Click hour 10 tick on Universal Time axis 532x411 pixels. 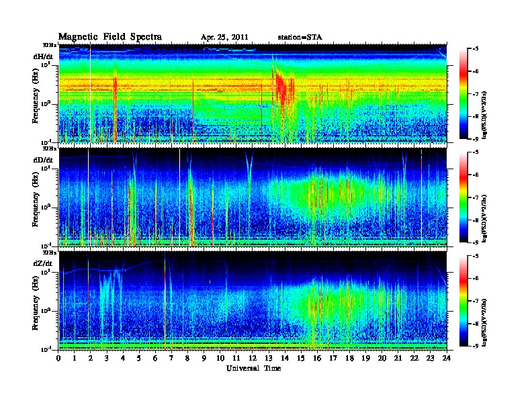[220, 358]
